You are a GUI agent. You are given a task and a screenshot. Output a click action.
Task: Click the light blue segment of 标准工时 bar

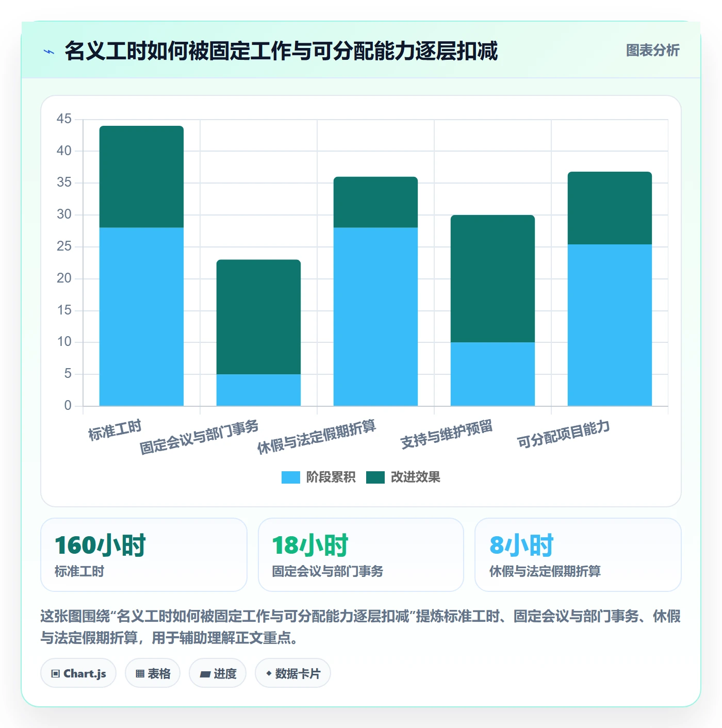click(x=141, y=317)
